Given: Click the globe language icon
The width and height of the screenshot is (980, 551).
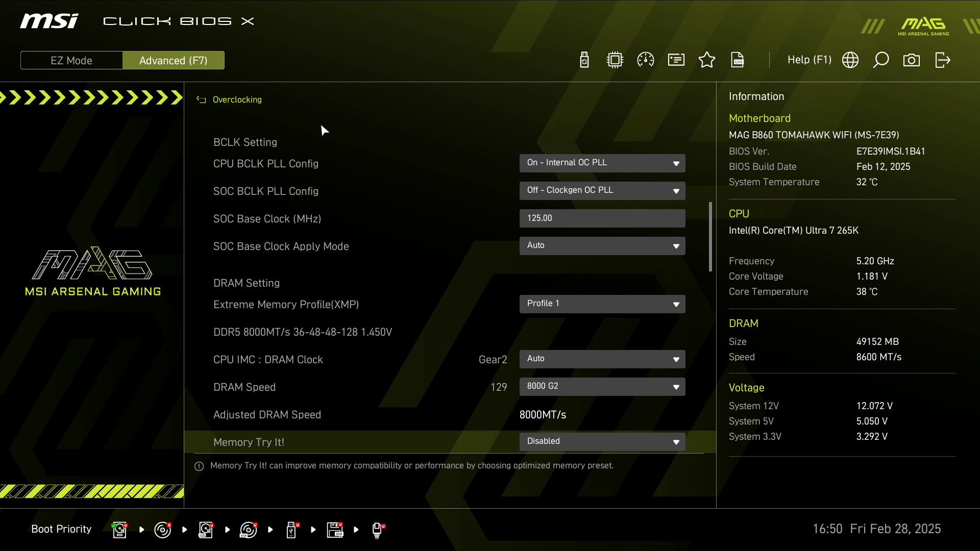Looking at the screenshot, I should (850, 60).
